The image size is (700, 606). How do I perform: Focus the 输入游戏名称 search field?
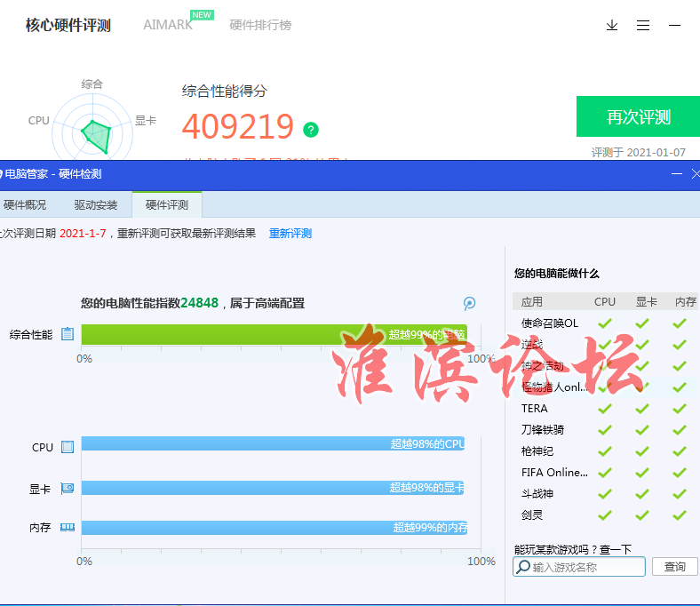[x=579, y=567]
